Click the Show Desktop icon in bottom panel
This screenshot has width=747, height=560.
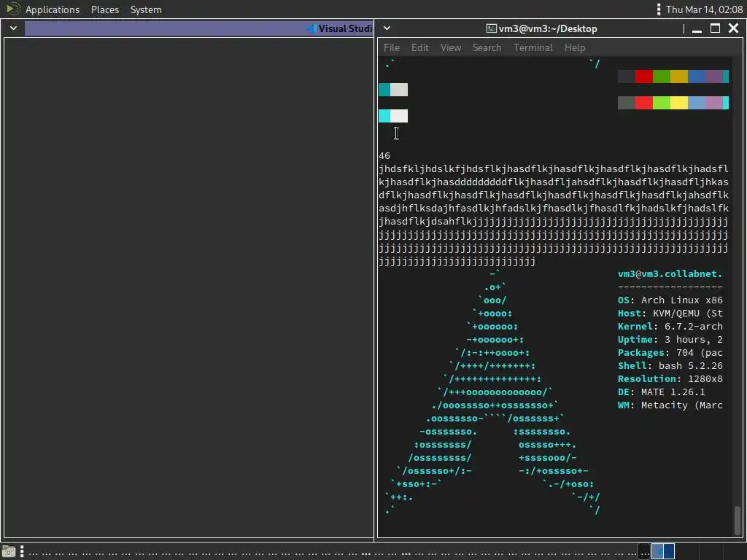pyautogui.click(x=9, y=551)
